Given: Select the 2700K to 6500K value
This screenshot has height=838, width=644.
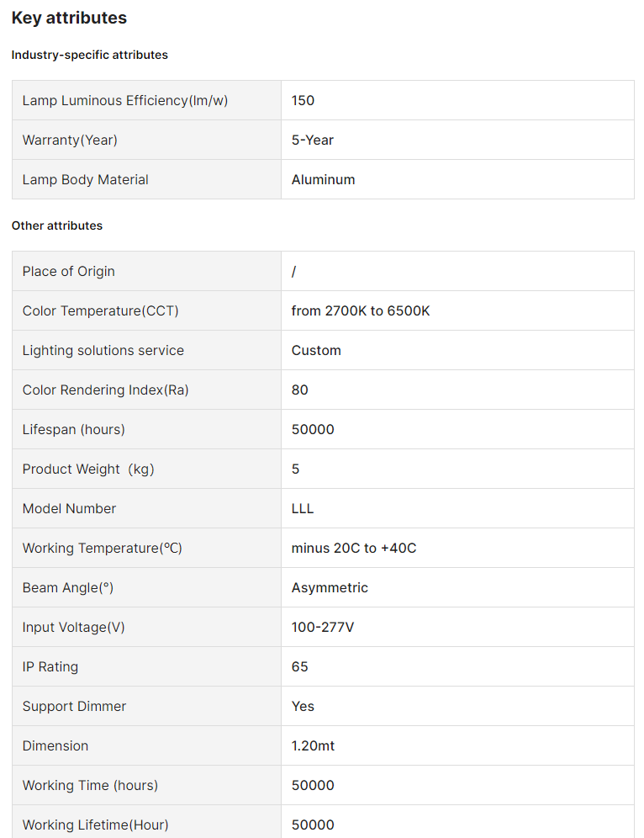Looking at the screenshot, I should pos(361,310).
